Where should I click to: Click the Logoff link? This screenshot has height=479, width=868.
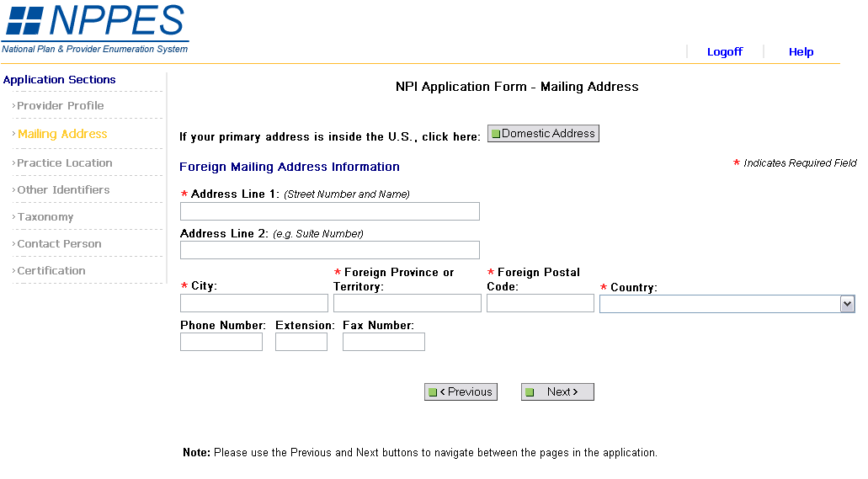pos(724,52)
